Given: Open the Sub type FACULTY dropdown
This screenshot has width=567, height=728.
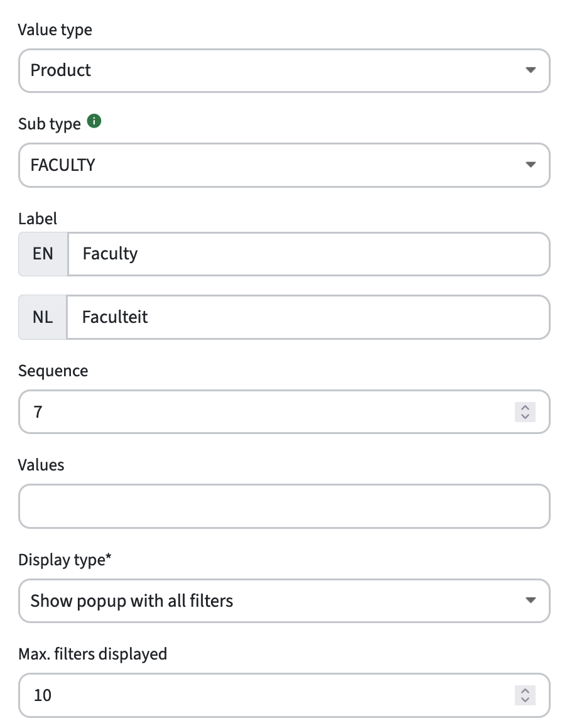Looking at the screenshot, I should [x=284, y=165].
